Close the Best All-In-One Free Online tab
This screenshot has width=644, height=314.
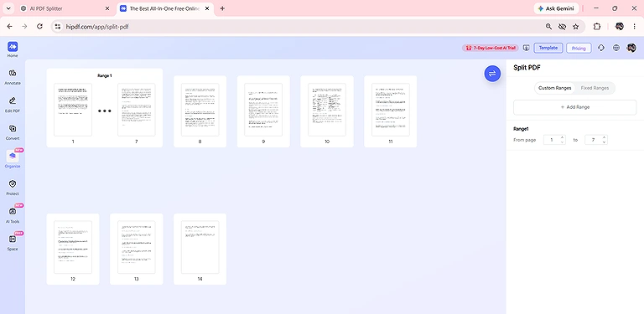(x=207, y=8)
